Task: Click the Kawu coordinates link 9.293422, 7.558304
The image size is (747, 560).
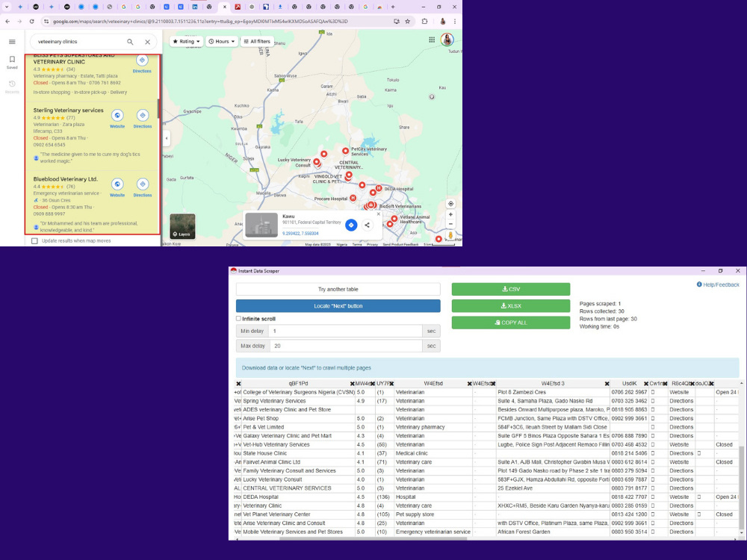Action: point(300,234)
